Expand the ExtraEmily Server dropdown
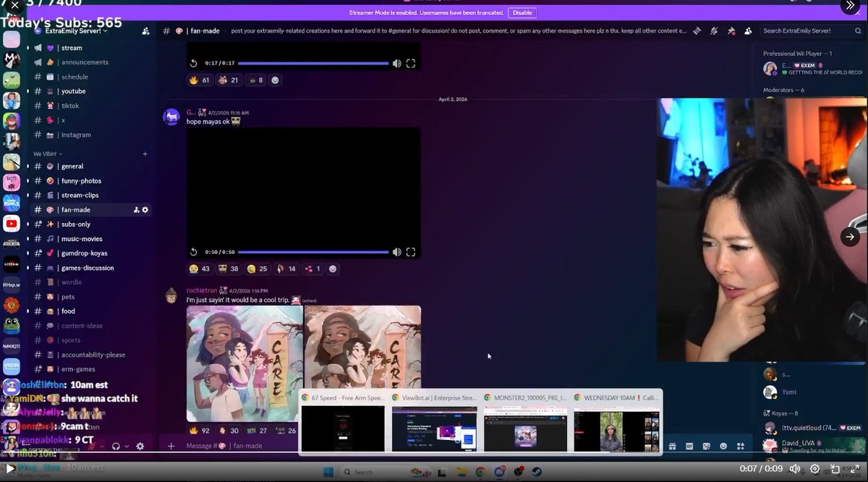Image resolution: width=868 pixels, height=482 pixels. (x=106, y=31)
